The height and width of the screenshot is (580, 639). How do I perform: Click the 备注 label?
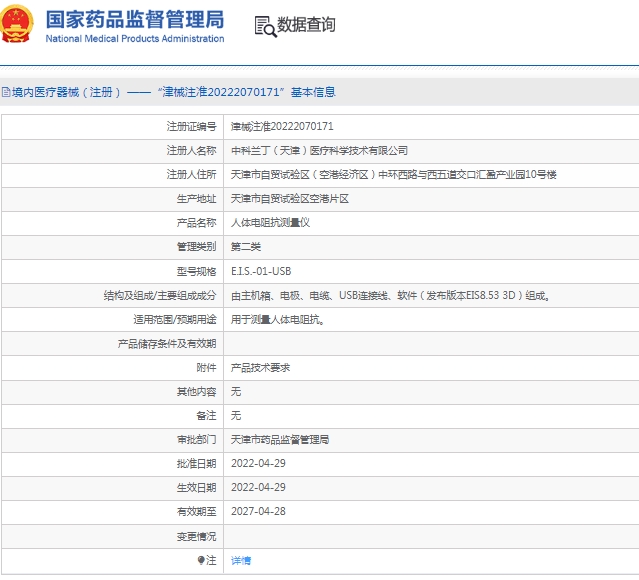pos(206,416)
